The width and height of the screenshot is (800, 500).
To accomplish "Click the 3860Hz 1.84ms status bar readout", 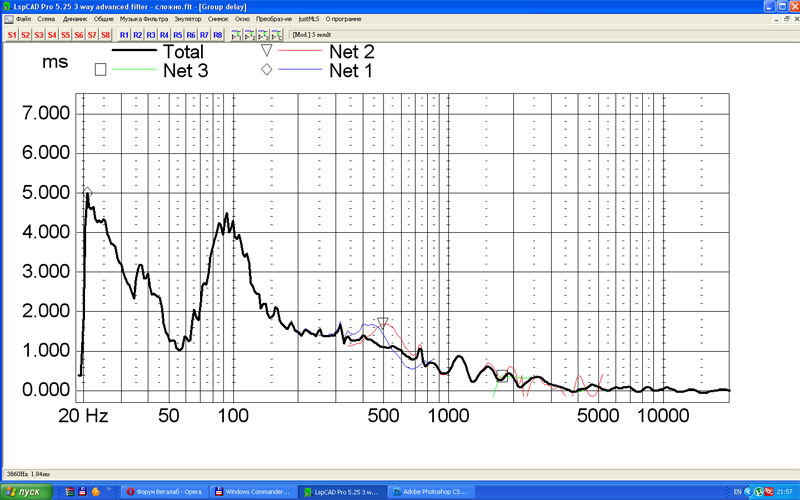I will pyautogui.click(x=28, y=474).
